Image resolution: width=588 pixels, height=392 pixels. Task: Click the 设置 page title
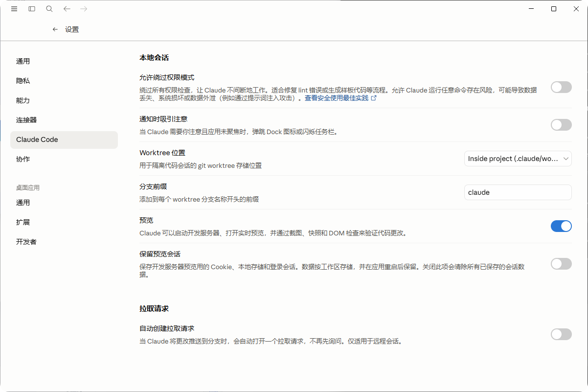(72, 29)
